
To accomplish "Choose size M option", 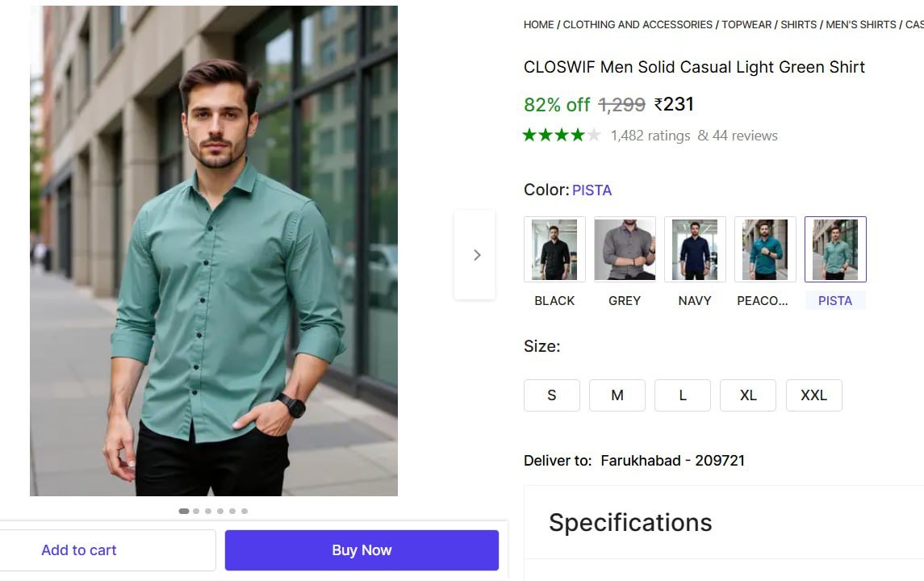I will coord(617,395).
